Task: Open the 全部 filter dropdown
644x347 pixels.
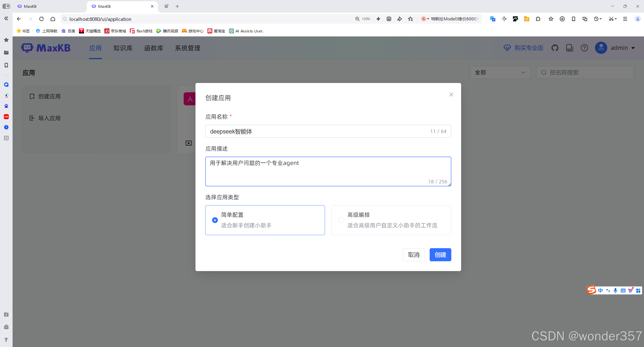Action: coord(500,72)
